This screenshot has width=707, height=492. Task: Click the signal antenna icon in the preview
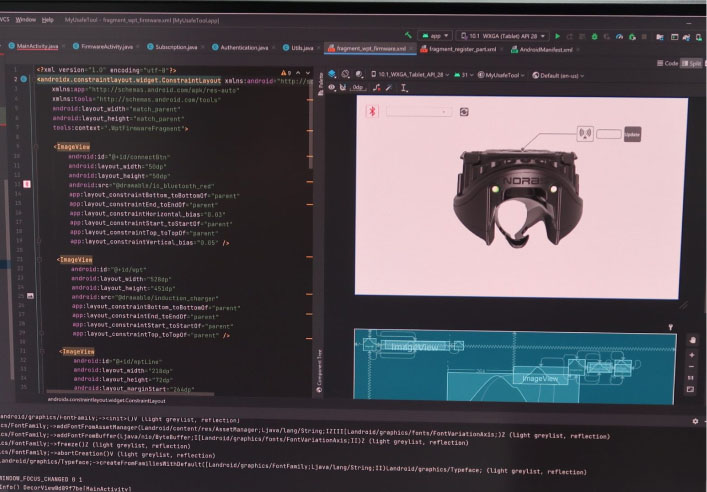coord(585,133)
